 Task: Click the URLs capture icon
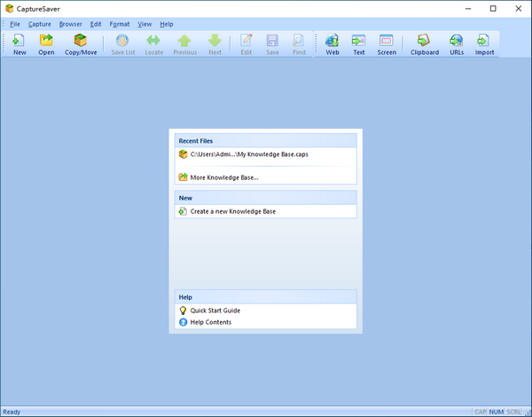(457, 43)
